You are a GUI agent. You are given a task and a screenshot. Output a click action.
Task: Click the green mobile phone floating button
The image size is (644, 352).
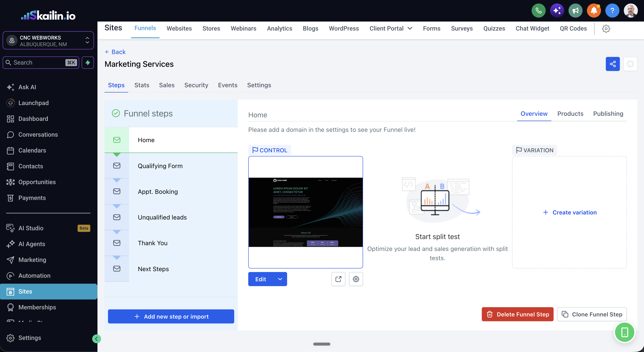pos(624,332)
